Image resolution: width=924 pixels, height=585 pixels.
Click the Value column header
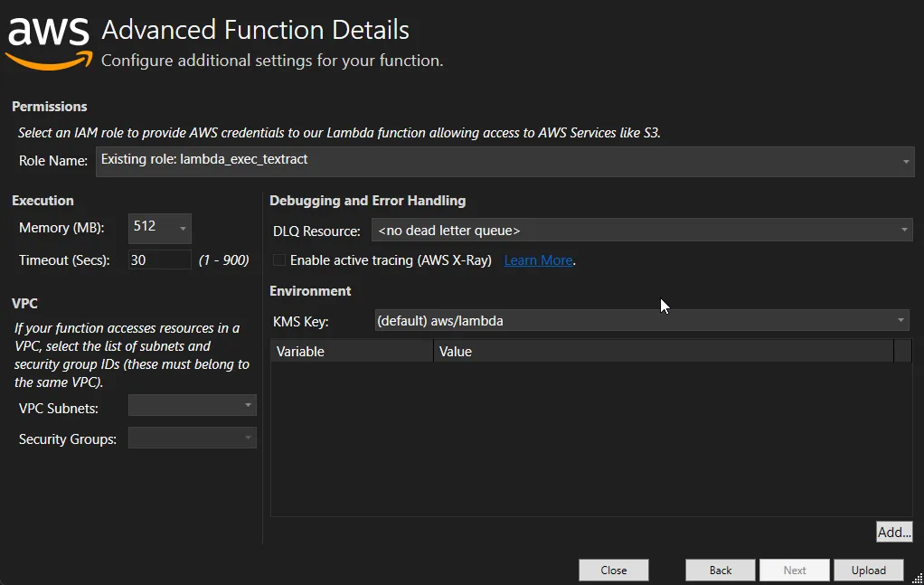point(663,352)
